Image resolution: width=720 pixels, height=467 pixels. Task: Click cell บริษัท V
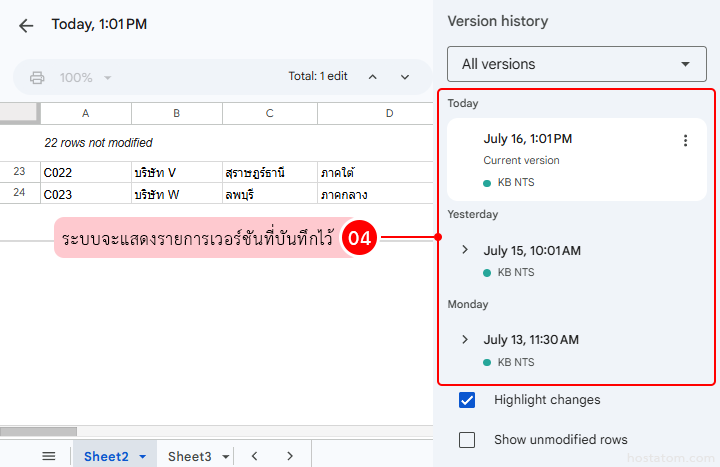pyautogui.click(x=177, y=172)
